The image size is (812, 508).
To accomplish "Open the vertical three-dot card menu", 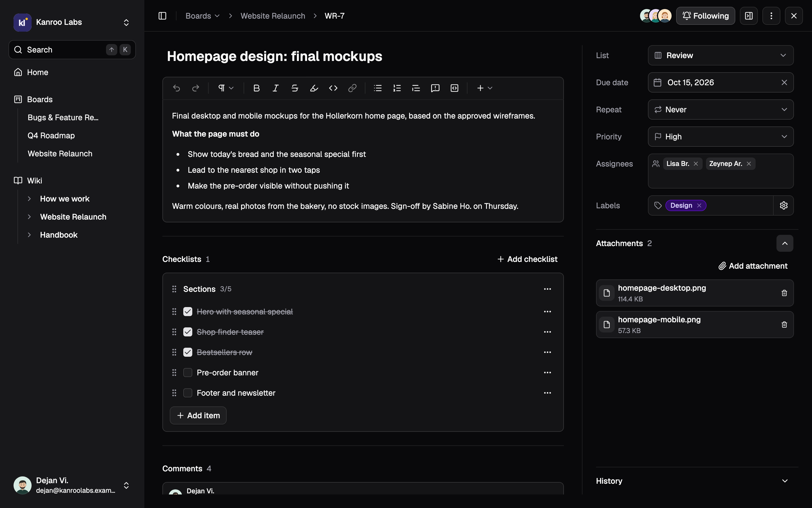I will click(x=771, y=16).
